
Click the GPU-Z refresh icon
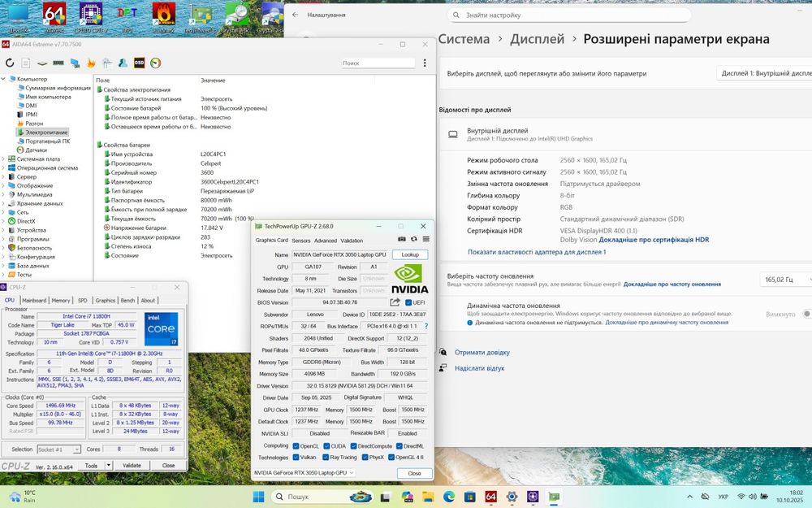pos(414,239)
